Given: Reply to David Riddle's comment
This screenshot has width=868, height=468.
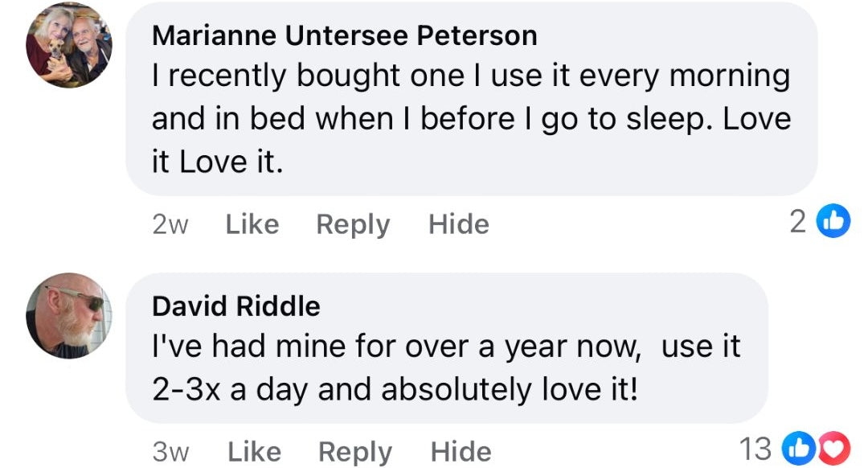Looking at the screenshot, I should pos(354,451).
